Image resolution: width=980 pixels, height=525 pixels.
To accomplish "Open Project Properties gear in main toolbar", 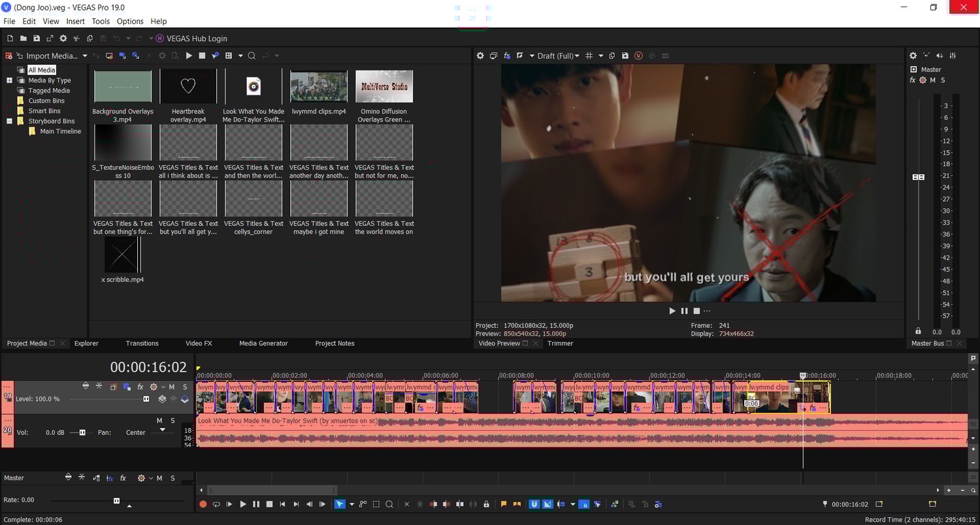I will [63, 39].
